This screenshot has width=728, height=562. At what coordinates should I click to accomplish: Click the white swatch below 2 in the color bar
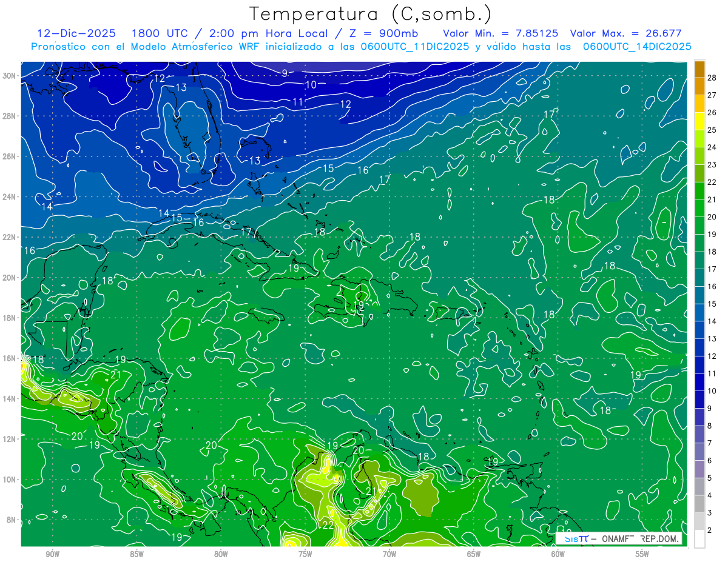pos(700,539)
